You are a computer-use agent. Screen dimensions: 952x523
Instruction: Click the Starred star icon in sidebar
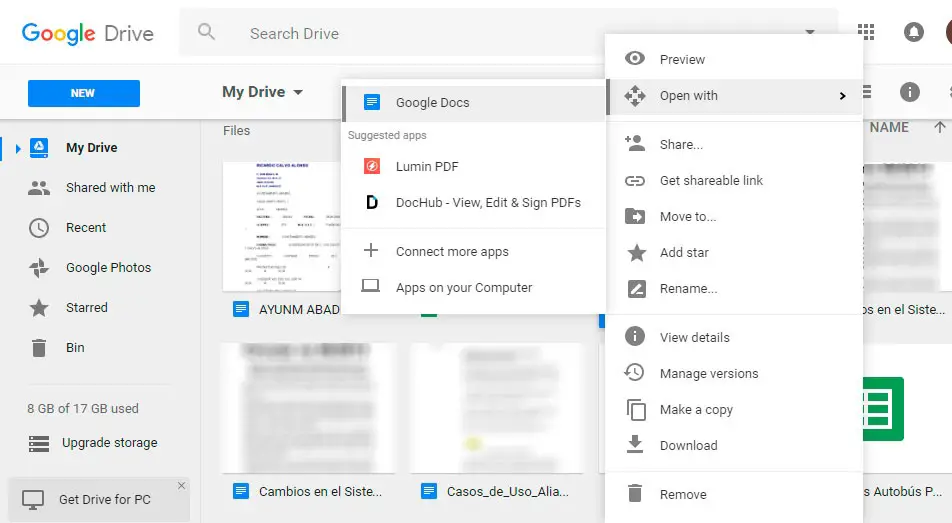point(39,308)
